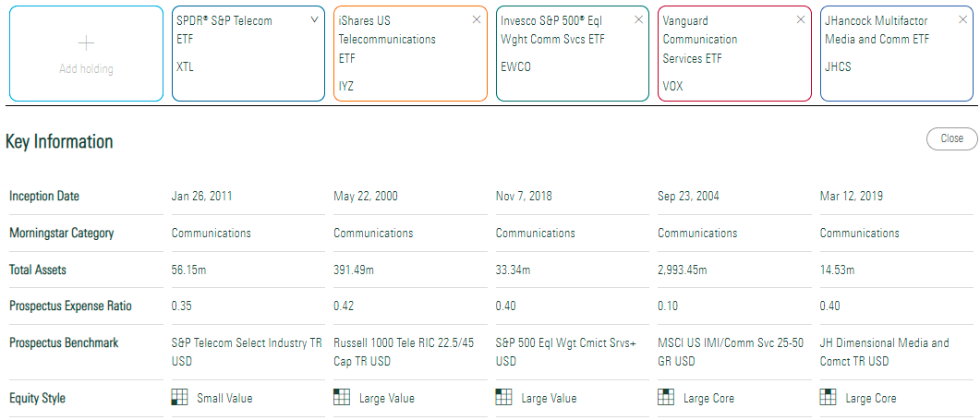This screenshot has height=420, width=980.
Task: Select the IYZ ticker holding card
Action: [x=346, y=86]
